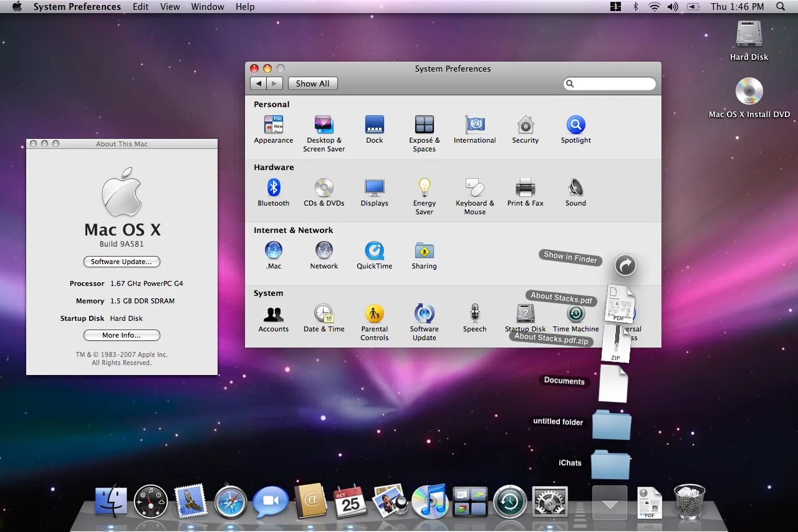Open the Sharing preference pane
Image resolution: width=798 pixels, height=532 pixels.
pyautogui.click(x=425, y=255)
